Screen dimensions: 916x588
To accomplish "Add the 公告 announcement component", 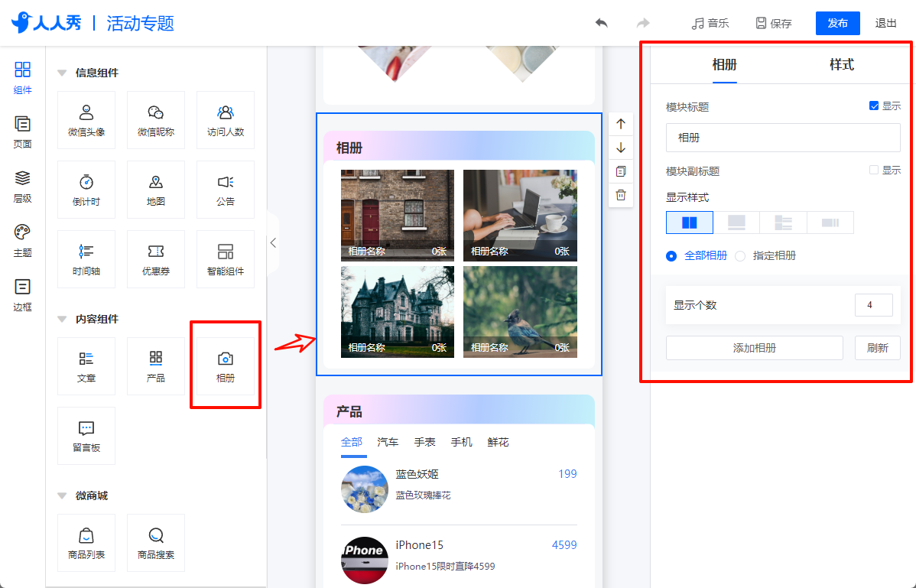I will [226, 189].
